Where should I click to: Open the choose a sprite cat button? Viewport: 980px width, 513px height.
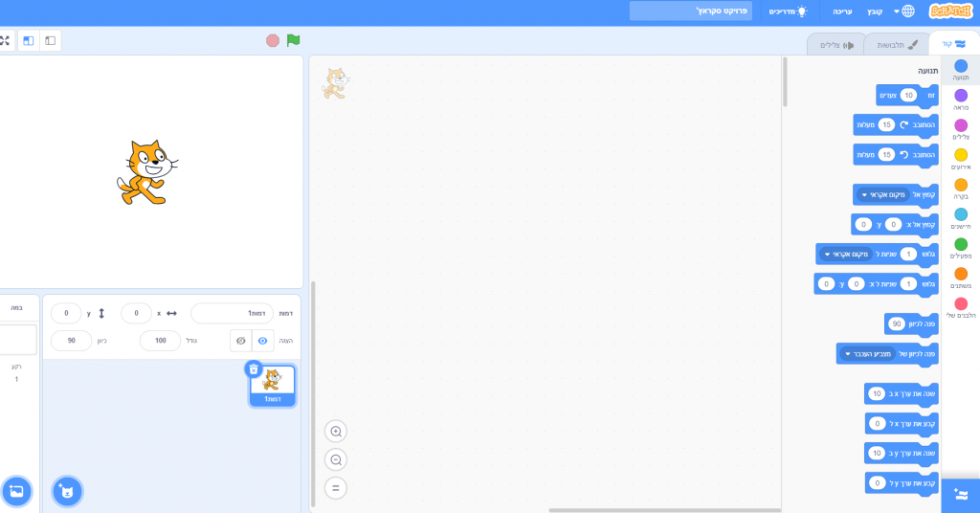(67, 491)
